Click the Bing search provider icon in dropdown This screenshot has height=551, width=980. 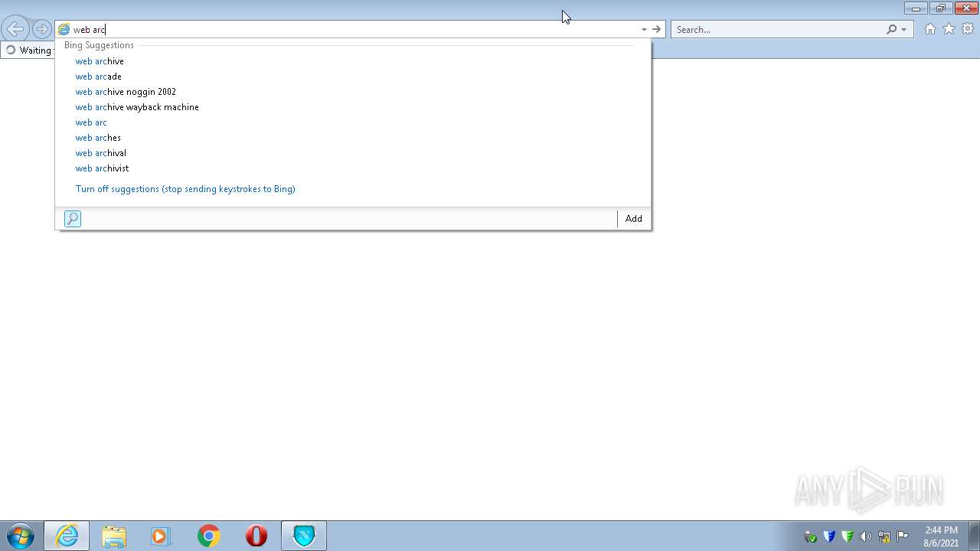pyautogui.click(x=73, y=219)
